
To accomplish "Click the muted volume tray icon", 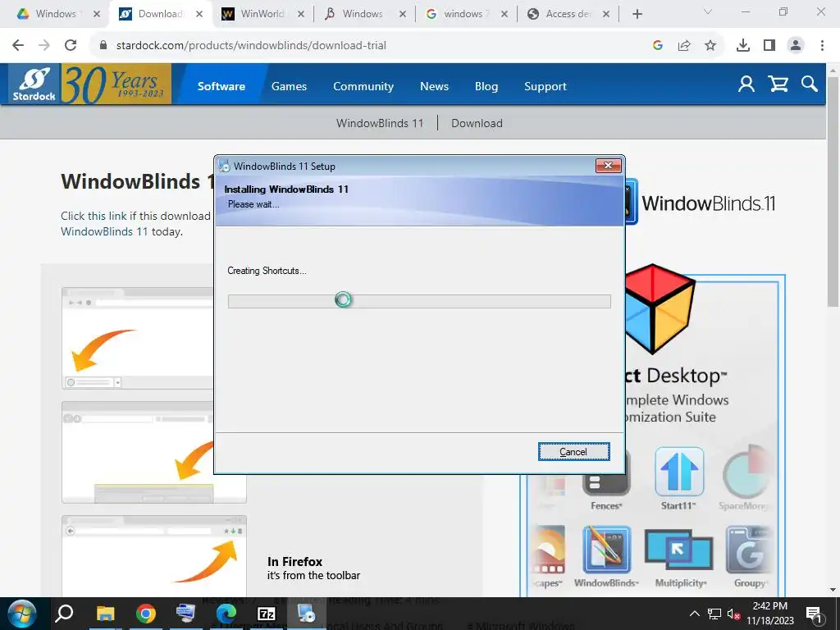I will point(734,614).
